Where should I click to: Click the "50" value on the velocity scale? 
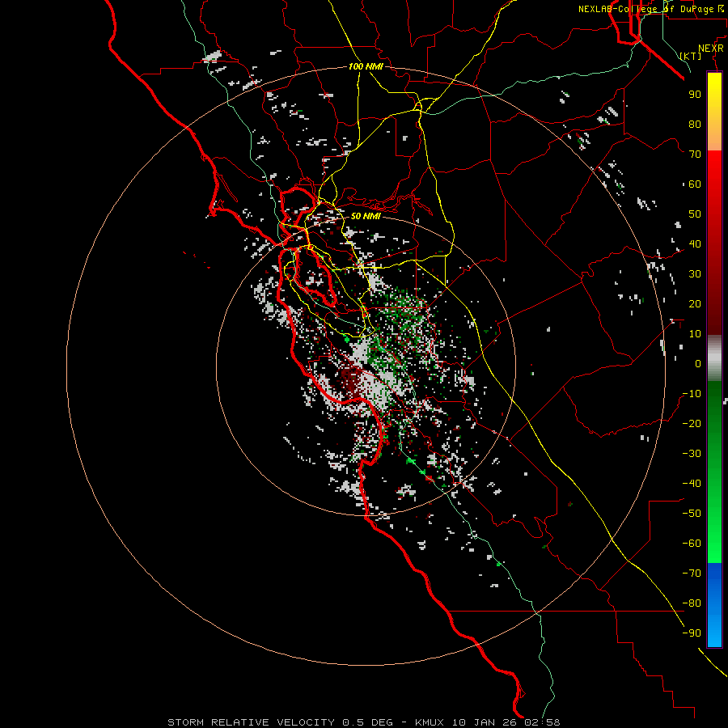(x=695, y=214)
